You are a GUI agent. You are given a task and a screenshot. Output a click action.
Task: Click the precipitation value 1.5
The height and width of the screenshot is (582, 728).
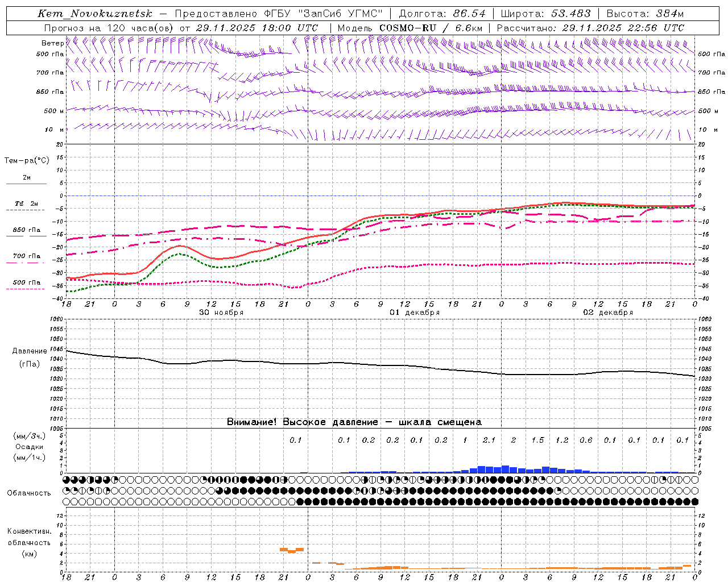point(537,440)
